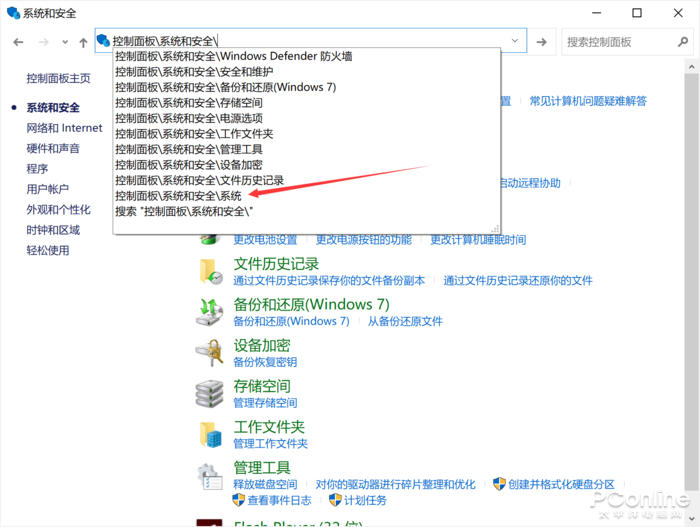
Task: Select suggestion 系统和安全\管理工具
Action: 307,149
